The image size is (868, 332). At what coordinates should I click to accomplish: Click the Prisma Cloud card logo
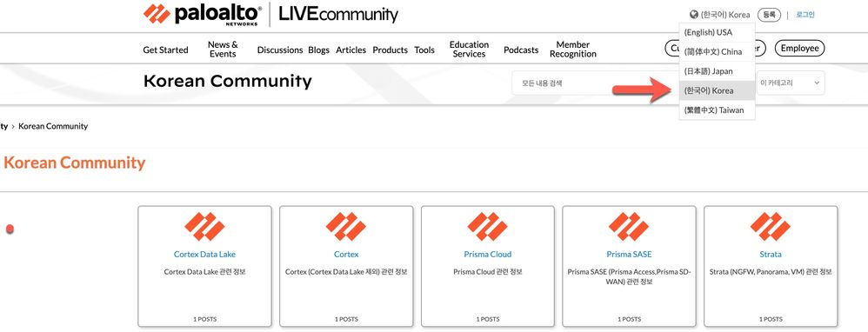(x=488, y=226)
